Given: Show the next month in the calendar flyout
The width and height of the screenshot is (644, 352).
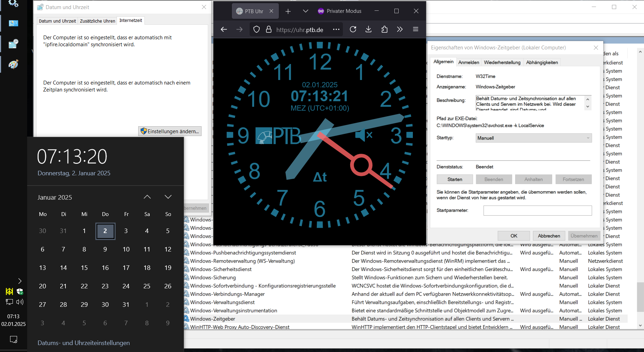Looking at the screenshot, I should 168,197.
